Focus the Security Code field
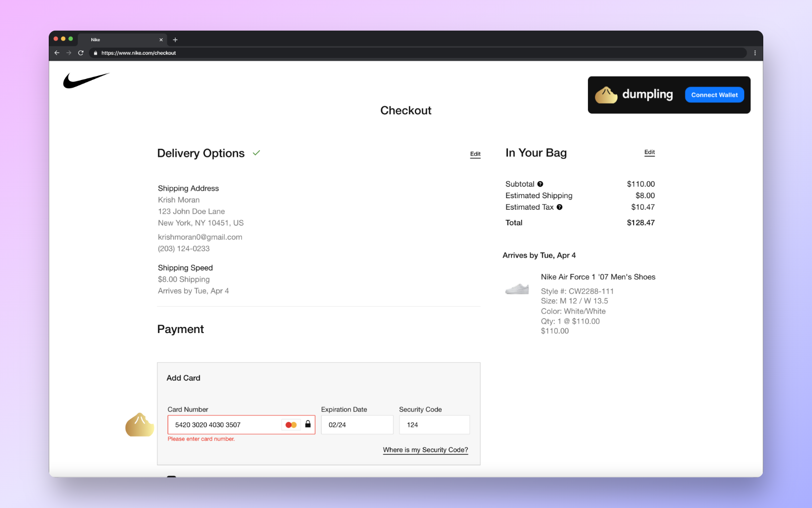812x508 pixels. click(x=435, y=425)
